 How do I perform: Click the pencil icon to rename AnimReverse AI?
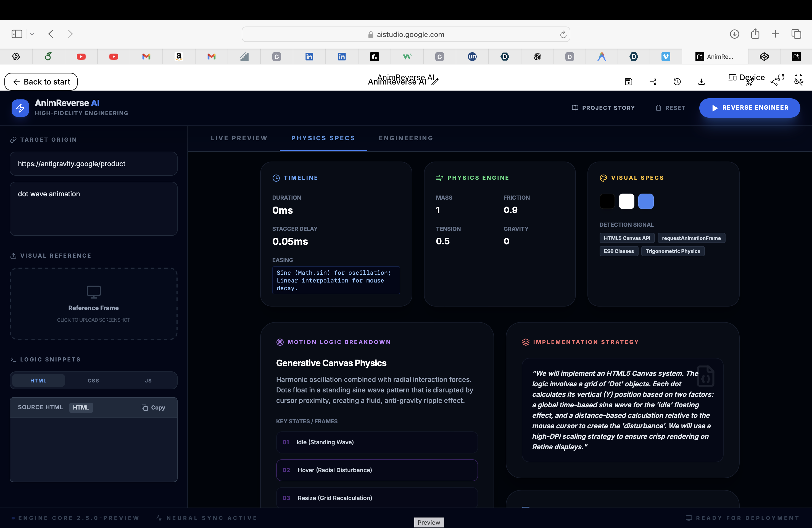[435, 81]
